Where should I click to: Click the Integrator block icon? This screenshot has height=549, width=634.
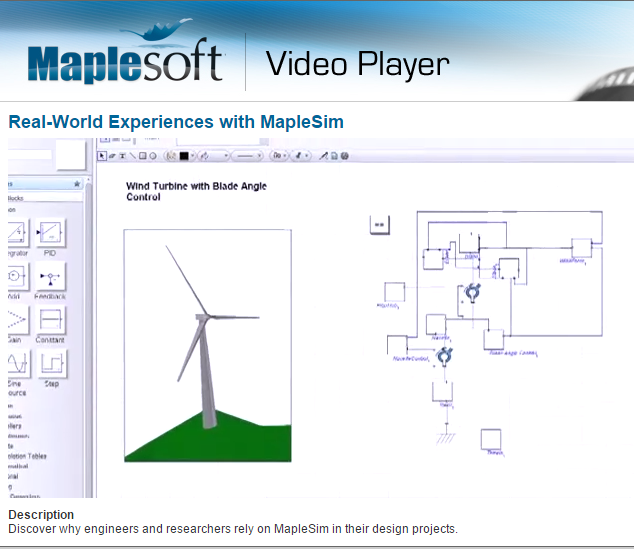15,234
